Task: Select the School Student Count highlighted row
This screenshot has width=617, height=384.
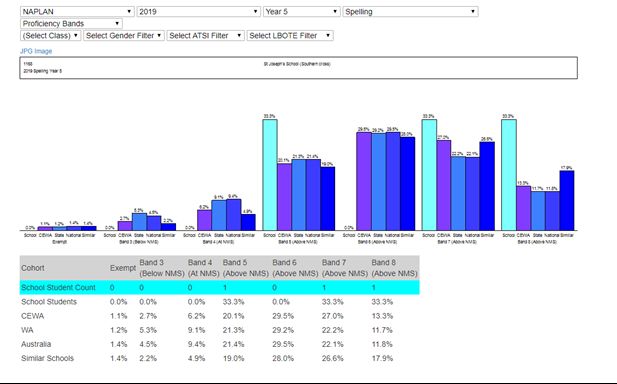Action: (x=220, y=288)
